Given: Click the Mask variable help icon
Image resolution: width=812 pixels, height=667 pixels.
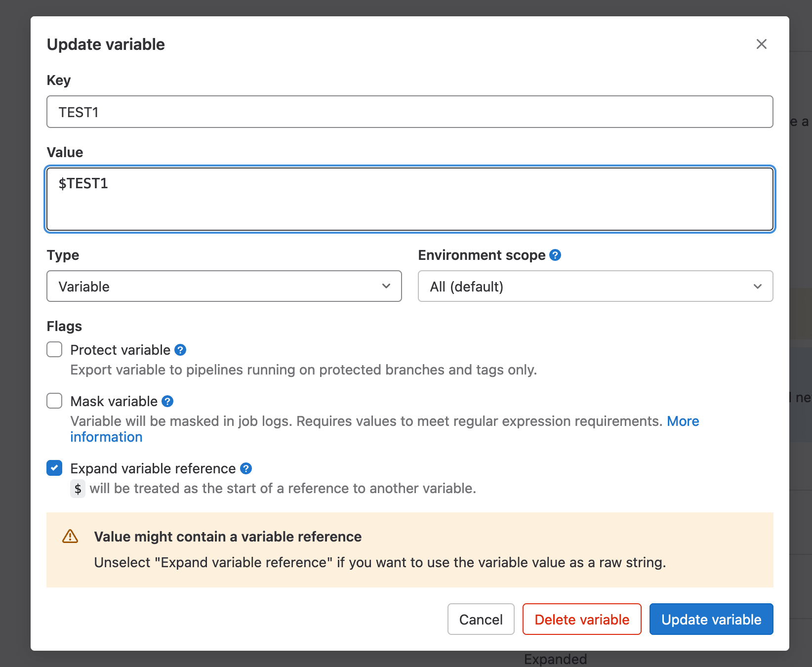Looking at the screenshot, I should coord(168,401).
